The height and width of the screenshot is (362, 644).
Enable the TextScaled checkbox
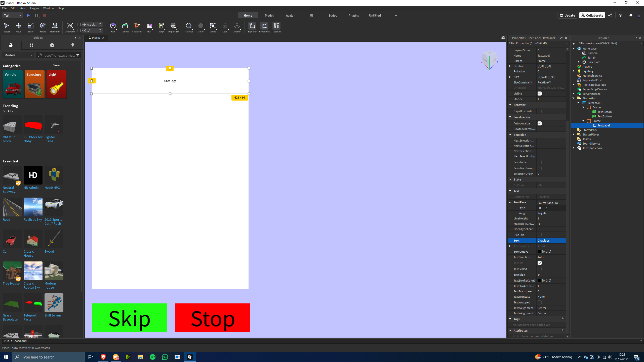540,269
